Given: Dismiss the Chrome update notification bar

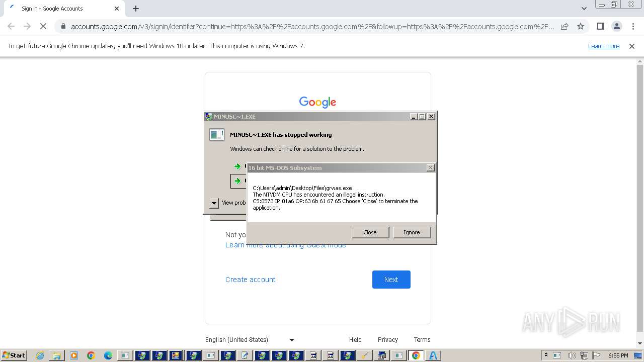Looking at the screenshot, I should 632,46.
